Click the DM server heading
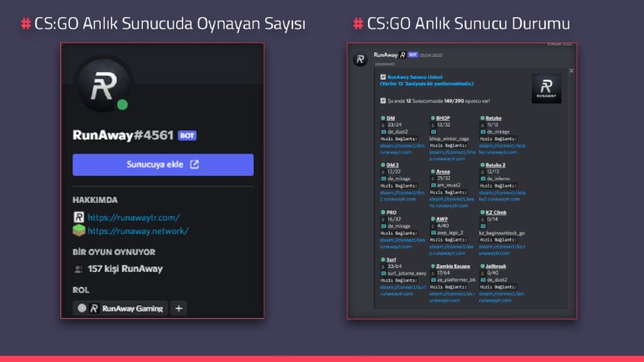Screen dimensions: 644x362 [x=391, y=118]
